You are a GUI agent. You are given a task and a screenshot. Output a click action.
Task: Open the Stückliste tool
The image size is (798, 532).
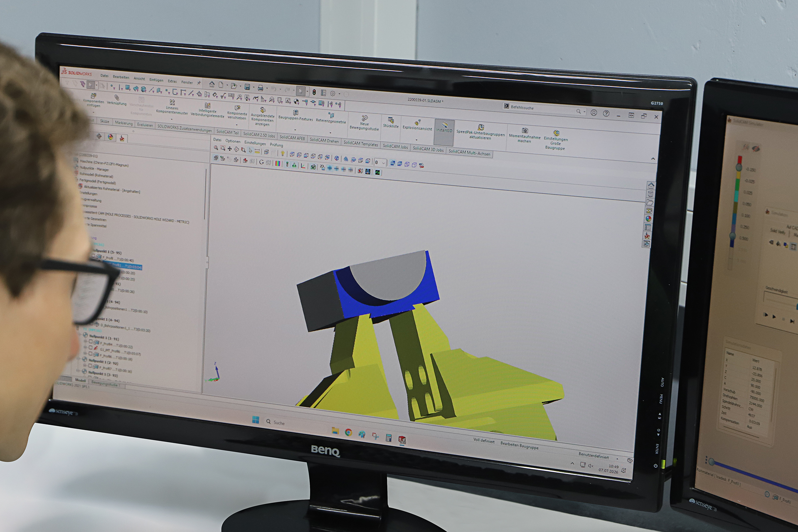click(x=391, y=123)
